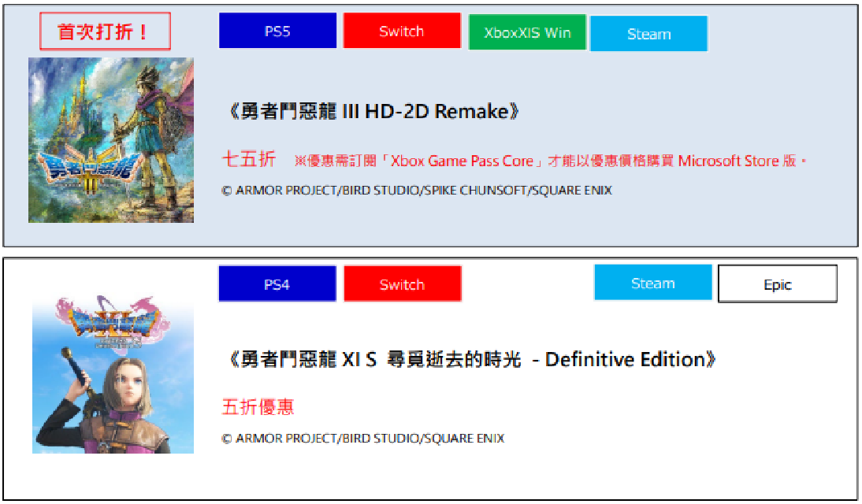The image size is (862, 504).
Task: Choose the Steam button for Dragon Quest III
Action: [648, 34]
